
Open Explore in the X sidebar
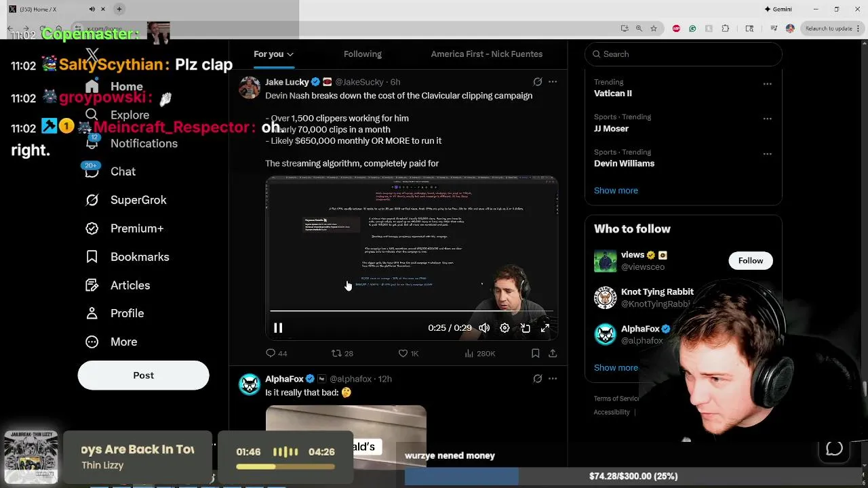117,115
